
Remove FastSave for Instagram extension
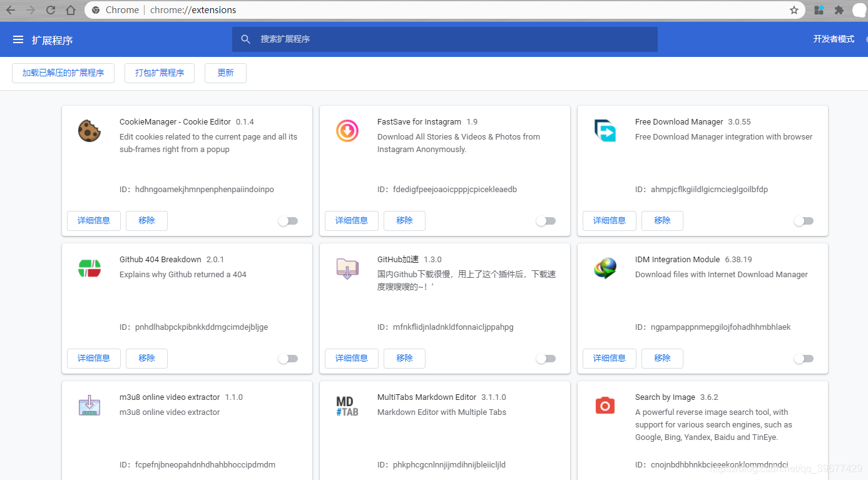pyautogui.click(x=404, y=220)
